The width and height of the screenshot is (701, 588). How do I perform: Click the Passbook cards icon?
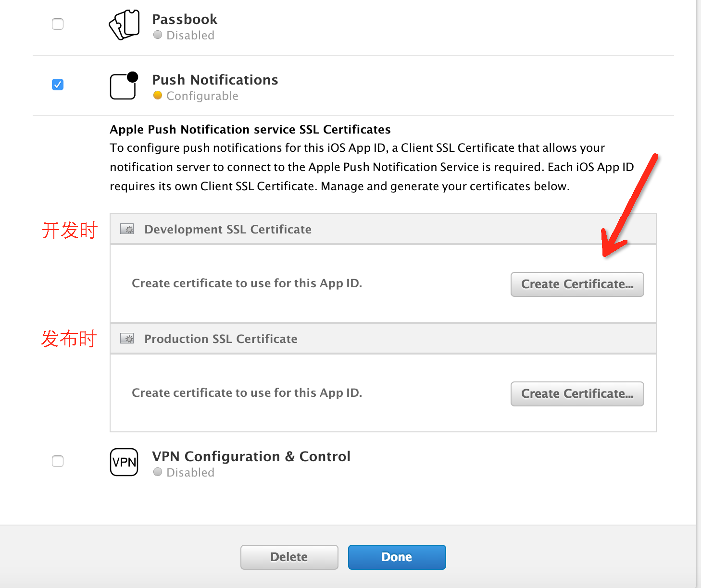pyautogui.click(x=125, y=24)
